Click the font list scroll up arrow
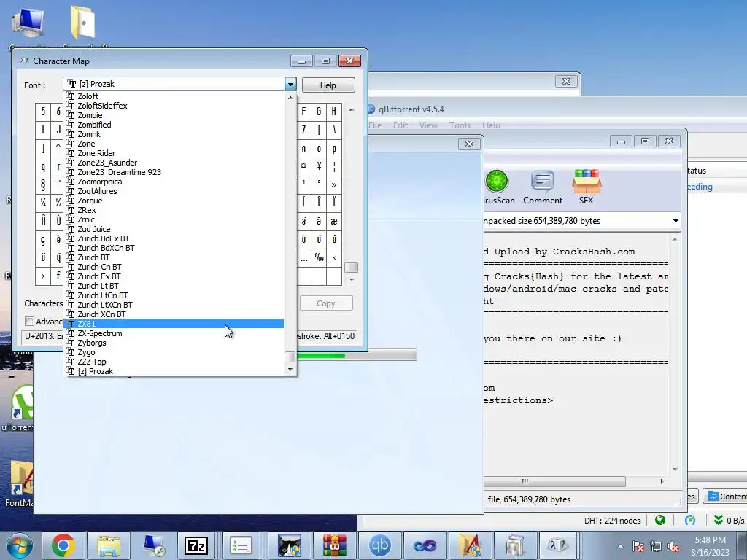Screen dimensions: 747x560 (290, 97)
